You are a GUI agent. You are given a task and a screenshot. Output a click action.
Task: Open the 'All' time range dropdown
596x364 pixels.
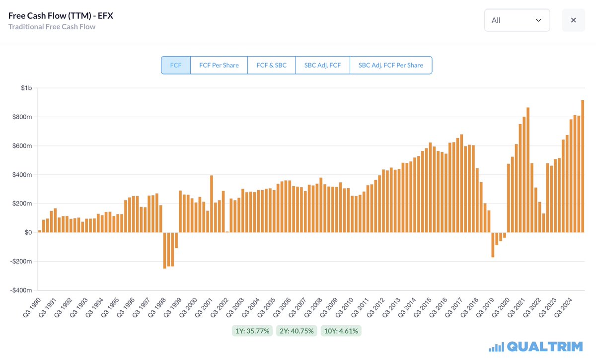coord(517,20)
